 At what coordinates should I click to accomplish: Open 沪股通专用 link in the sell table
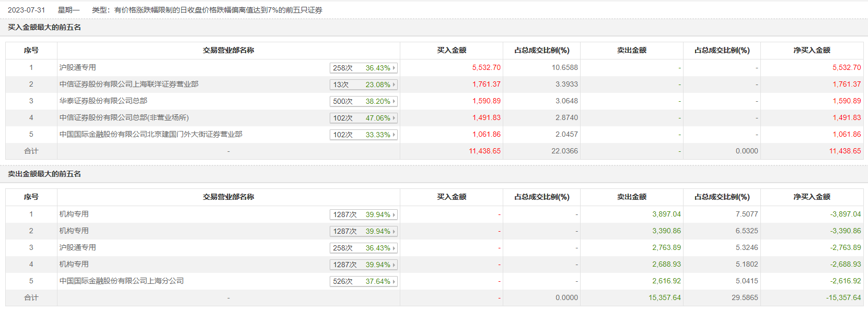tap(78, 247)
